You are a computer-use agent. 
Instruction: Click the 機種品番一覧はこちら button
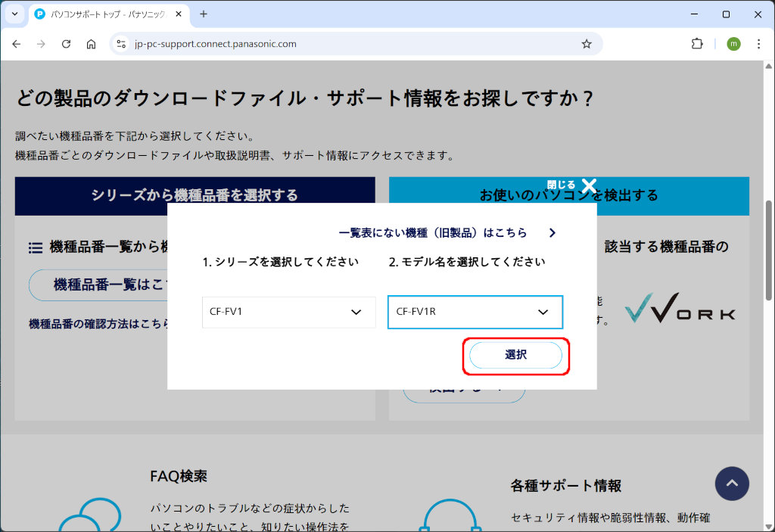(98, 285)
